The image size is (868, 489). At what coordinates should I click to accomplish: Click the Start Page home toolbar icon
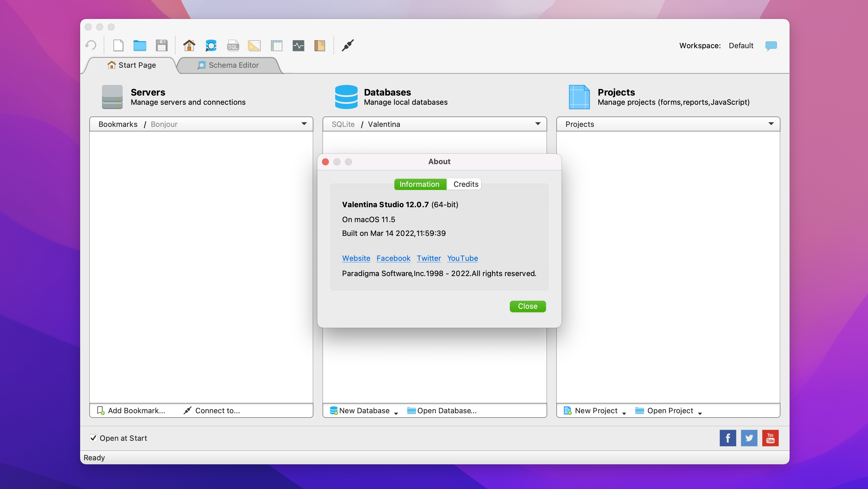[x=189, y=45]
